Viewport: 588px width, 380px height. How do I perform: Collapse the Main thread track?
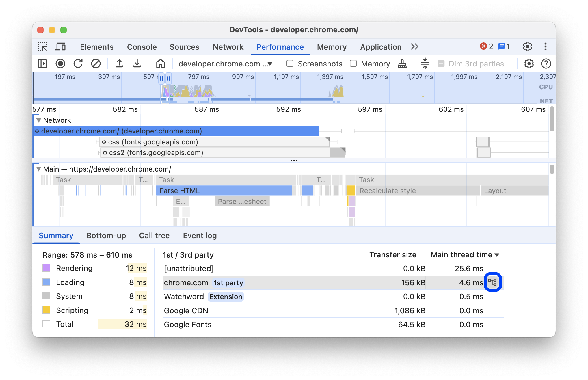click(x=38, y=169)
